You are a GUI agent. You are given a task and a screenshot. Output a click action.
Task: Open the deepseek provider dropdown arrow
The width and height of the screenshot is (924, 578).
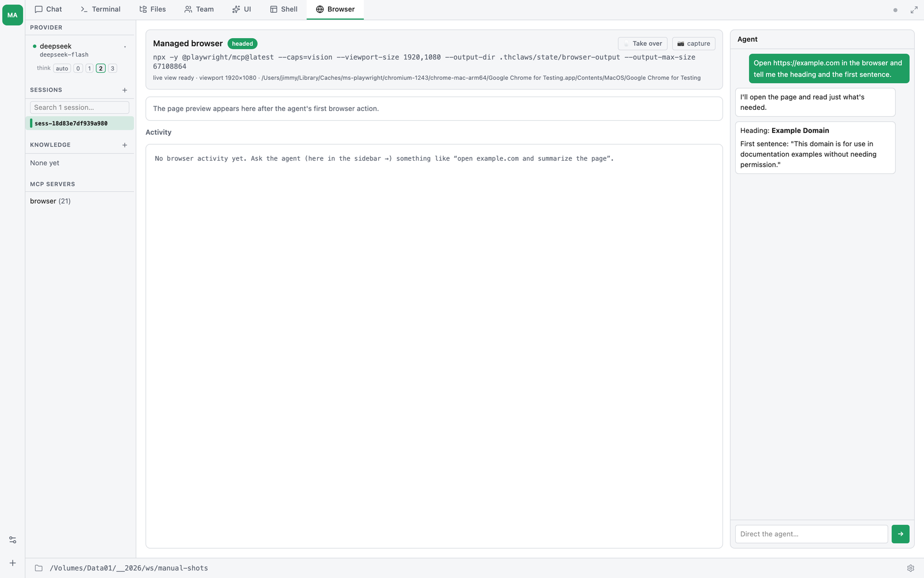coord(125,47)
